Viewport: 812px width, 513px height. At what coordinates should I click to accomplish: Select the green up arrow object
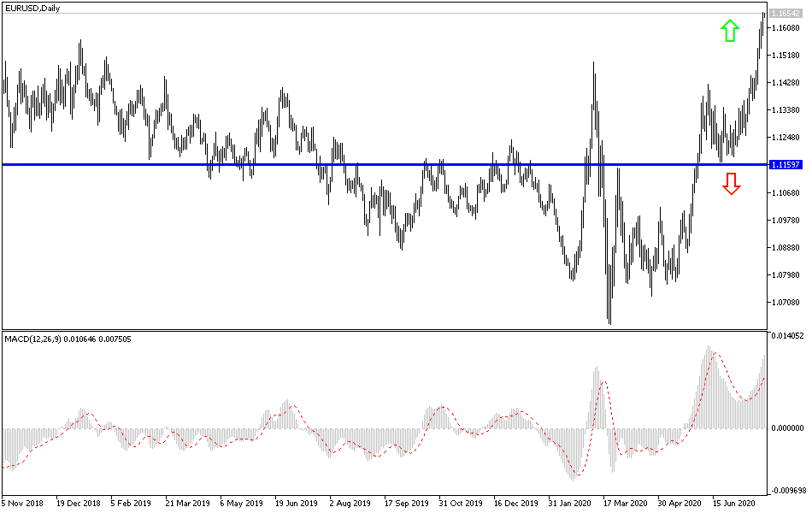[729, 32]
